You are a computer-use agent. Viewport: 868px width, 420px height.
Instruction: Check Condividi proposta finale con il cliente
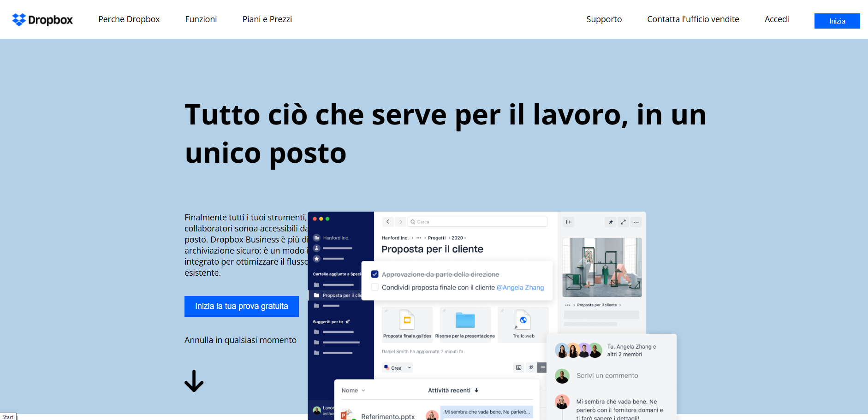pos(375,287)
